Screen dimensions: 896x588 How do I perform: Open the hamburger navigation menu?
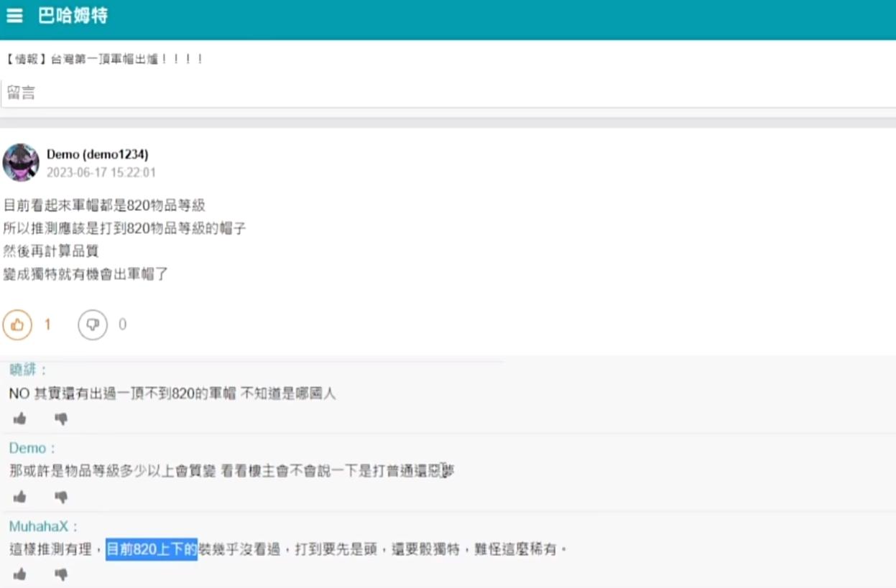[x=14, y=16]
